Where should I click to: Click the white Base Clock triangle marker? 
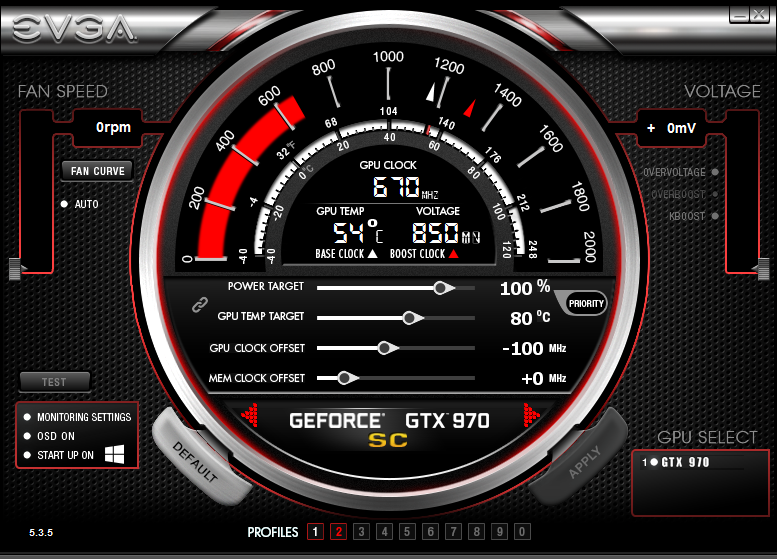373,254
